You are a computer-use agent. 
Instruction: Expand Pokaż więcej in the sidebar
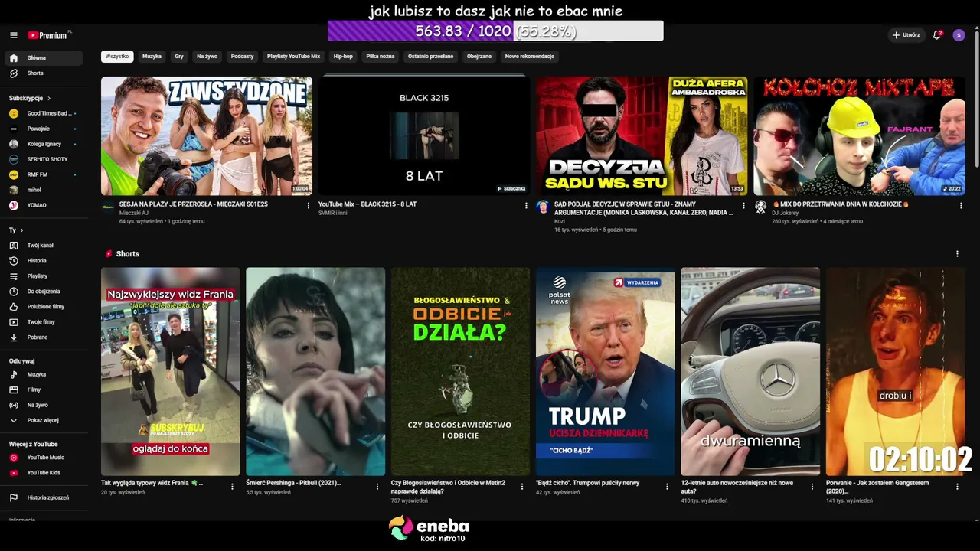pyautogui.click(x=44, y=420)
